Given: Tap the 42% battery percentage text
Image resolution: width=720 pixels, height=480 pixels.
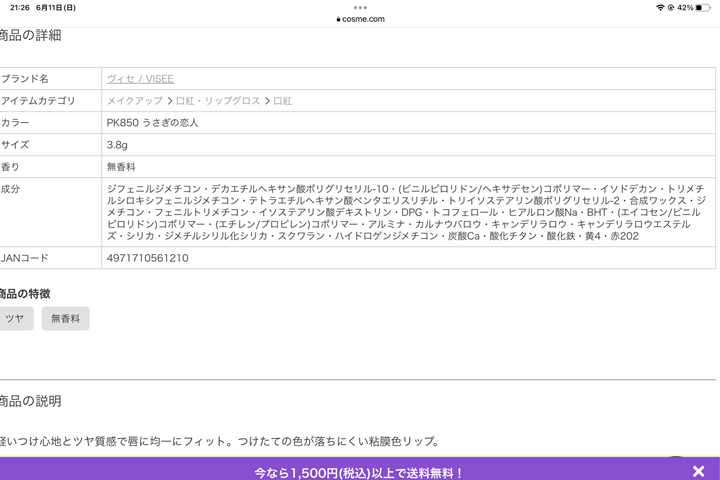Looking at the screenshot, I should click(x=685, y=8).
